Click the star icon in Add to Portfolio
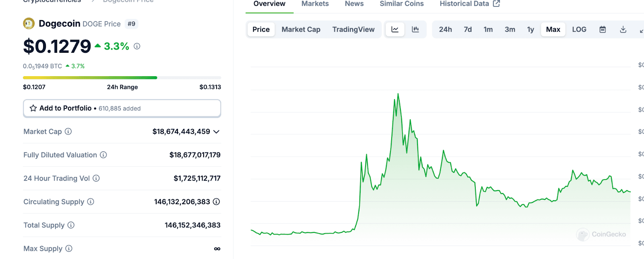The image size is (644, 259). [33, 108]
